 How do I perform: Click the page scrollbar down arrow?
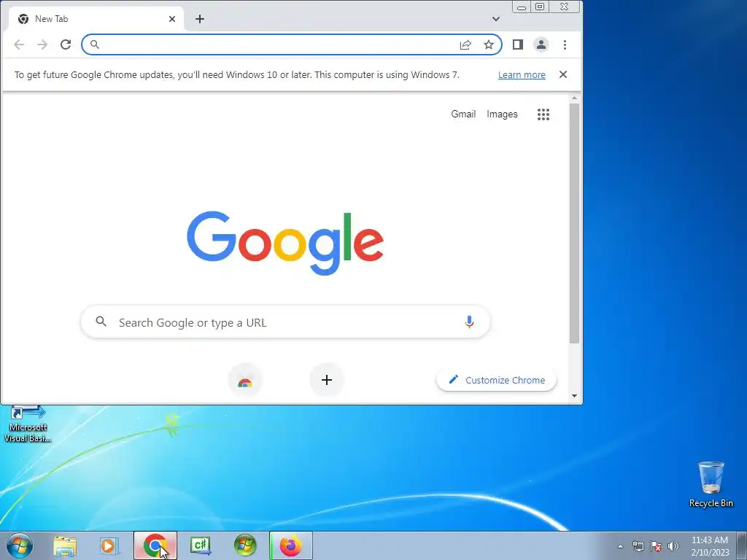coord(575,396)
